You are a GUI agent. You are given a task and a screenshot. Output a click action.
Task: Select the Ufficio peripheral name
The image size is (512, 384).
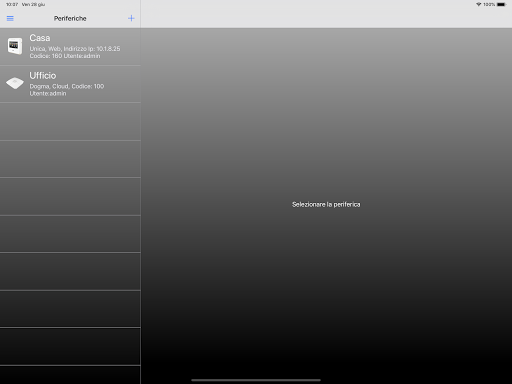pos(43,76)
